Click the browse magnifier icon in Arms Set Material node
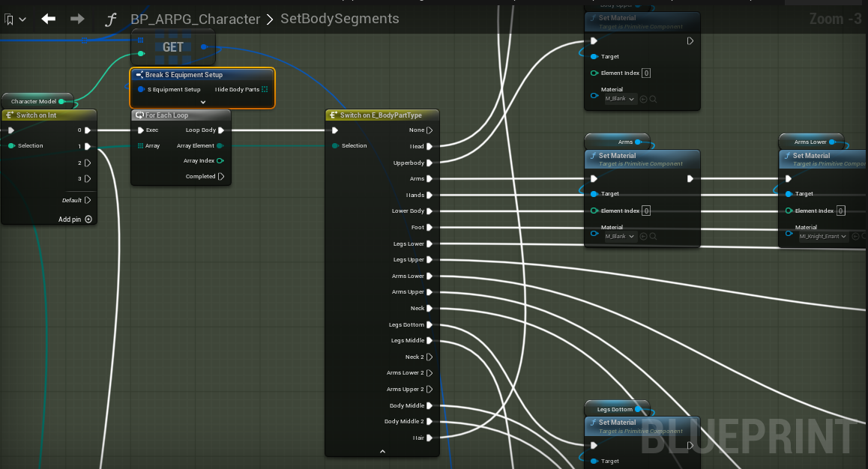This screenshot has width=868, height=469. [x=654, y=236]
